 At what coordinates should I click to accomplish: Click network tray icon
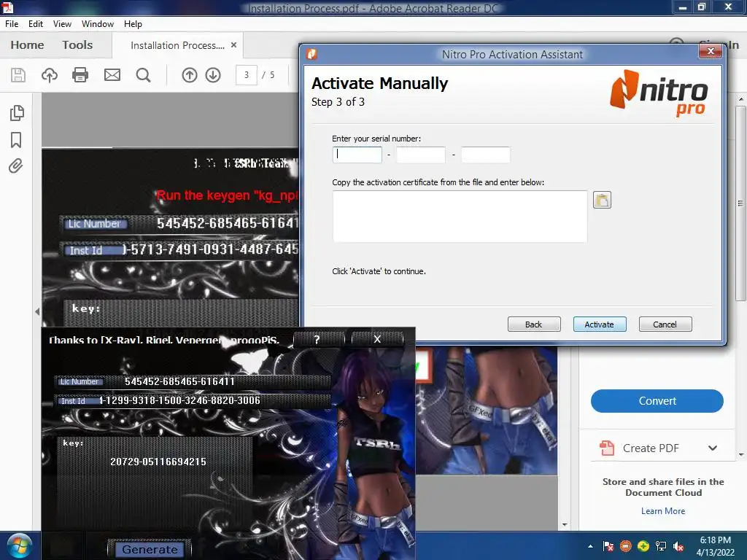coord(661,546)
